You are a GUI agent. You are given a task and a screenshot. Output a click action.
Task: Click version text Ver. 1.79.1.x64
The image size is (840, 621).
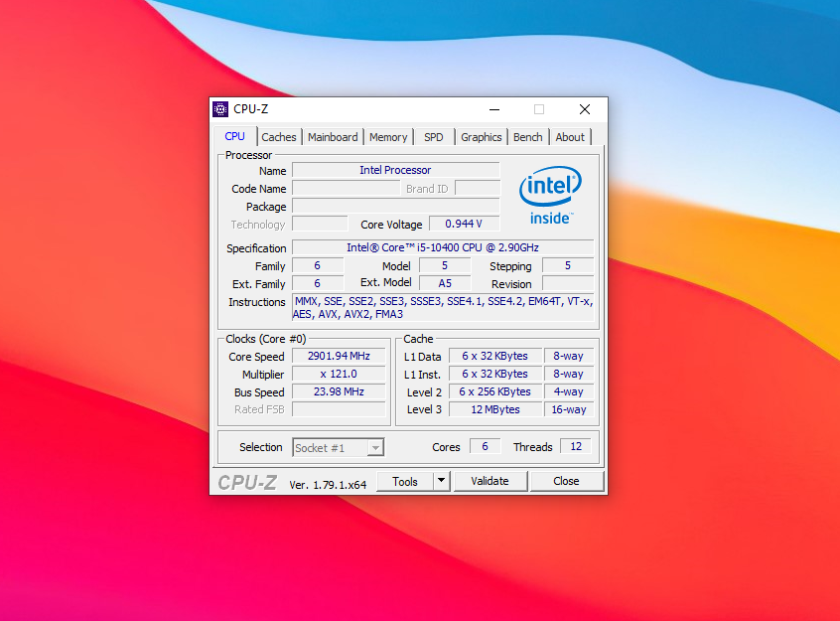click(328, 485)
